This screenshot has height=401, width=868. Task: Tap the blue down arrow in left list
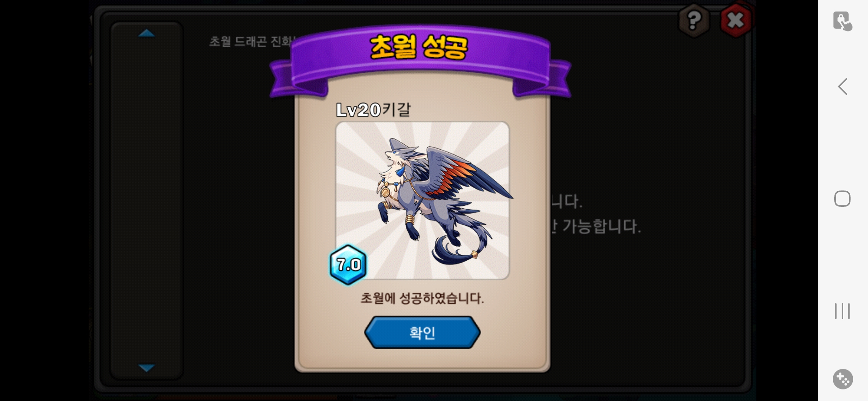click(147, 368)
